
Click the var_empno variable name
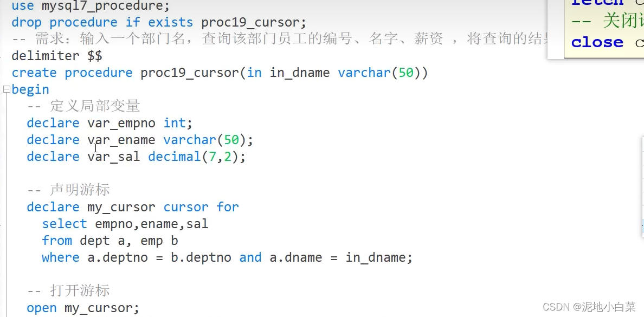click(x=121, y=123)
